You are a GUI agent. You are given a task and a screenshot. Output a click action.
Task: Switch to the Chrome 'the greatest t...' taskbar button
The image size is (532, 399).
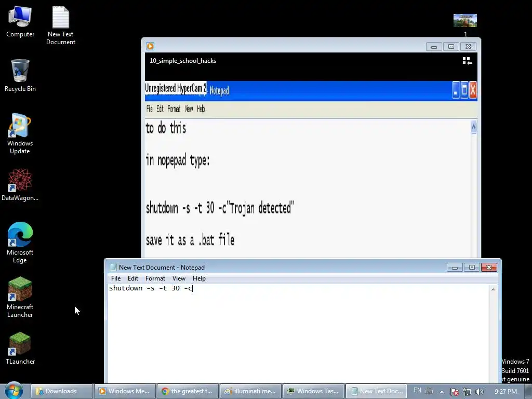(x=188, y=391)
